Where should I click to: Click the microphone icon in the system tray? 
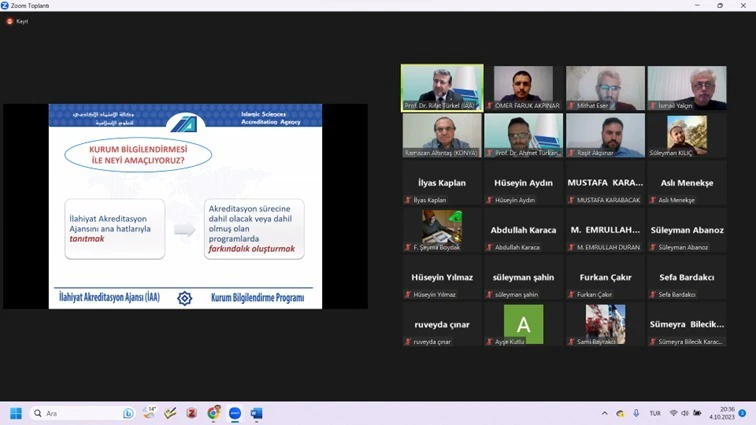tap(634, 413)
